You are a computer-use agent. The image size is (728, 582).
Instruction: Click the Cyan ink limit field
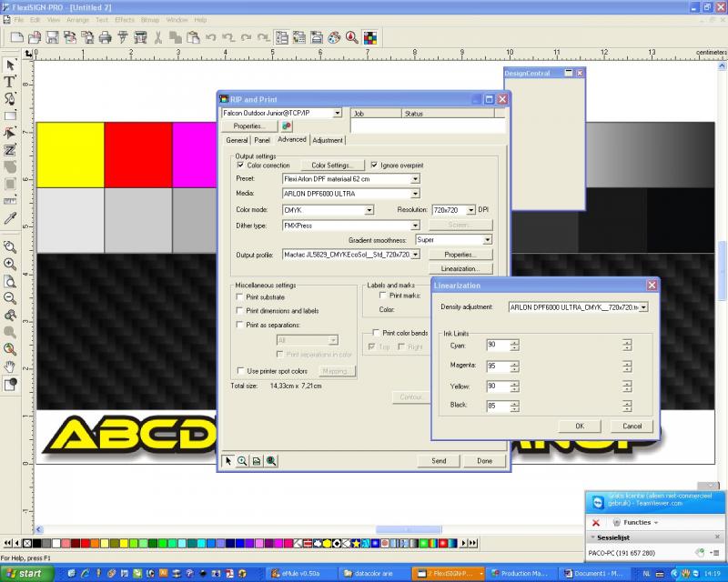[x=498, y=345]
